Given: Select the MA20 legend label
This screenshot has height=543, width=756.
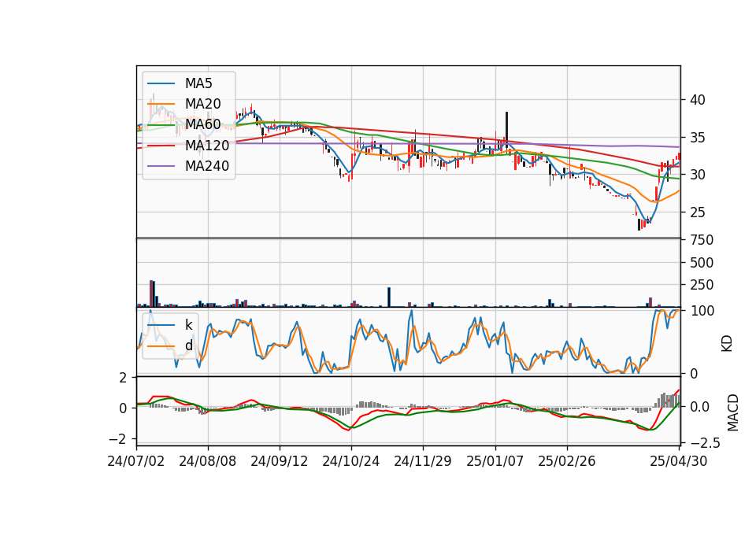Looking at the screenshot, I should pos(202,104).
